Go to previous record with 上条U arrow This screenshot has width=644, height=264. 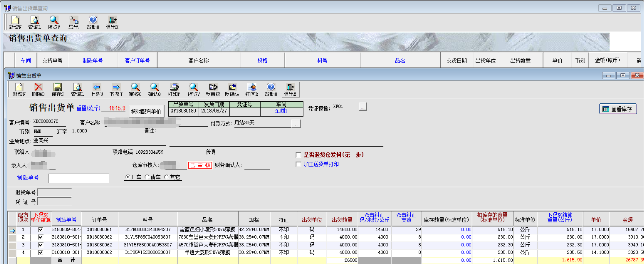(97, 90)
